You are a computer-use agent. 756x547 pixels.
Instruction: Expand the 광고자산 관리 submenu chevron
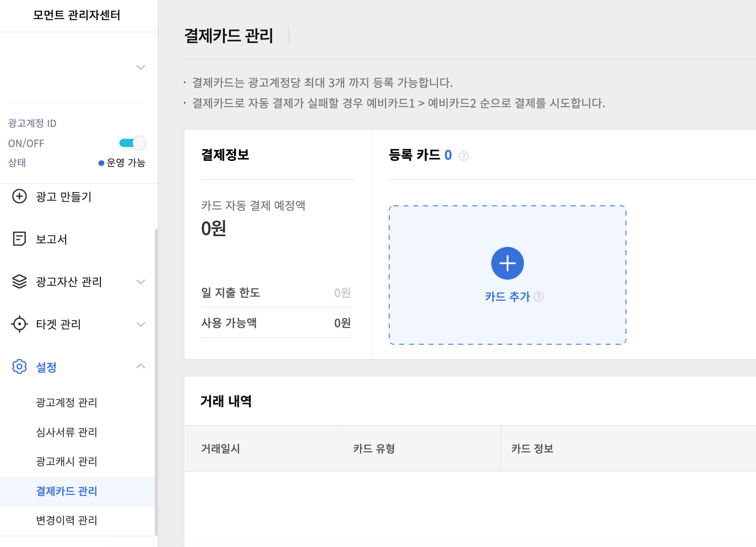pos(141,282)
